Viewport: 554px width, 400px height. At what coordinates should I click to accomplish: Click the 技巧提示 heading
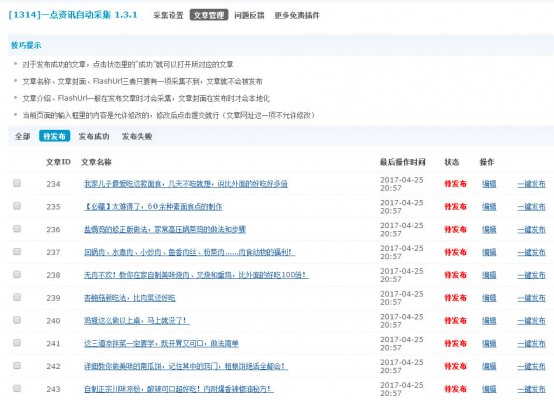click(x=26, y=45)
